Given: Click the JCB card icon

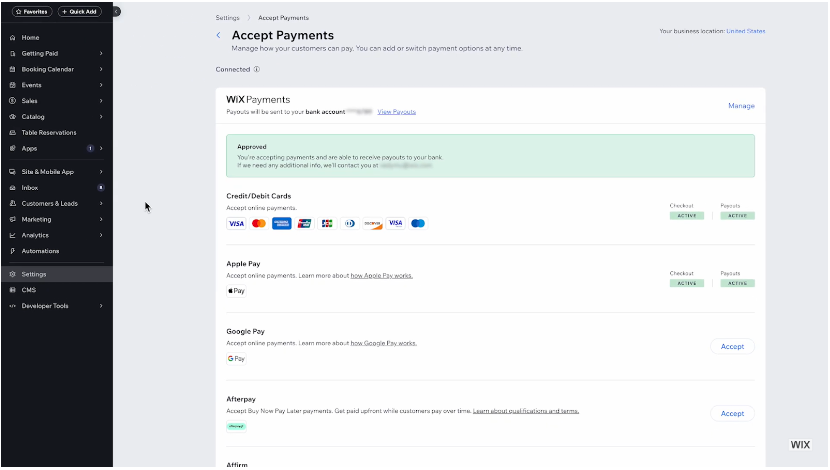Looking at the screenshot, I should pos(327,224).
